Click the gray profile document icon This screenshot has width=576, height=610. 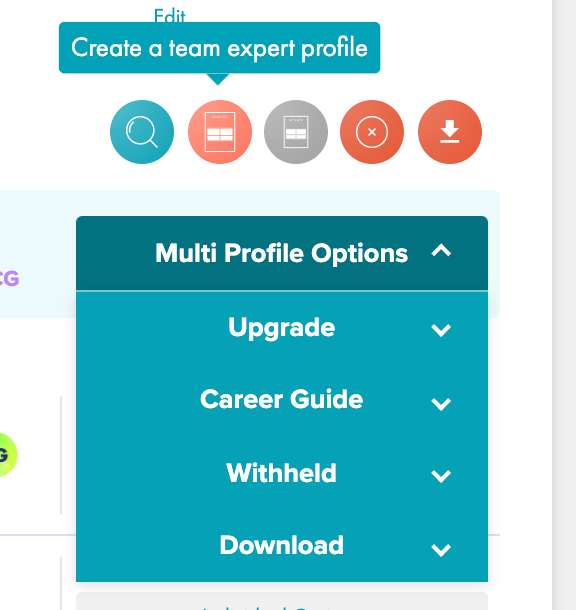(x=296, y=132)
